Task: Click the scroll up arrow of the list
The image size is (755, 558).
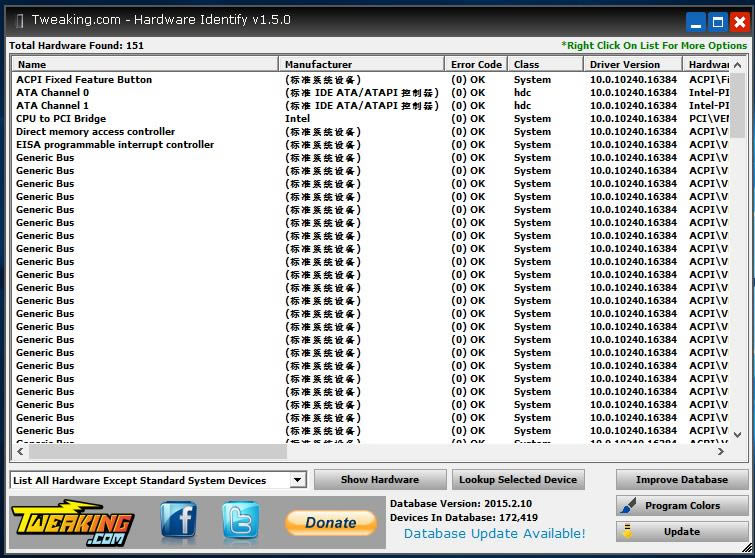Action: point(738,65)
